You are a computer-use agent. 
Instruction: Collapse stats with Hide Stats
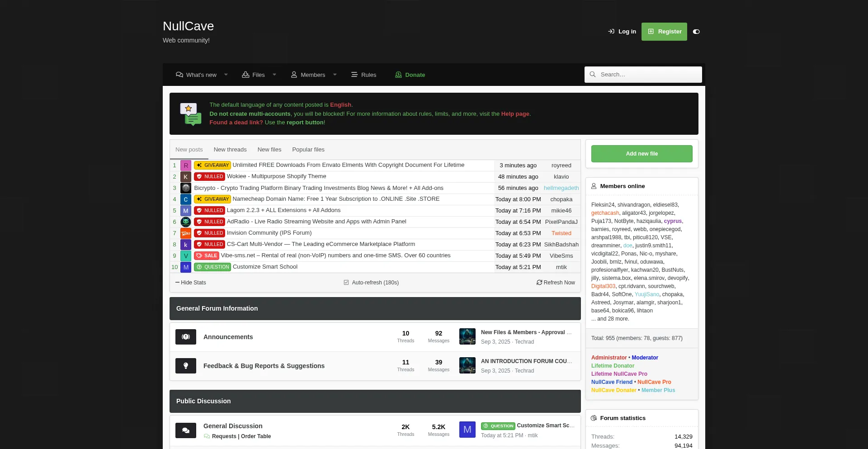click(191, 283)
